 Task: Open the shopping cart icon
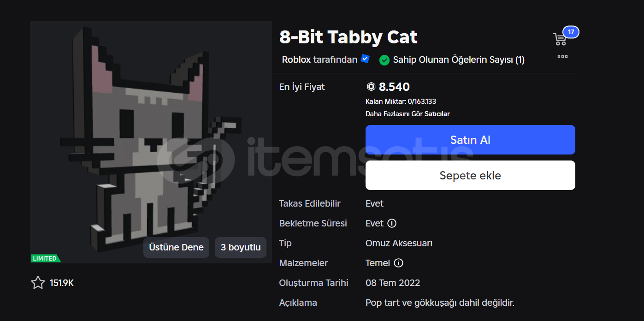point(559,40)
